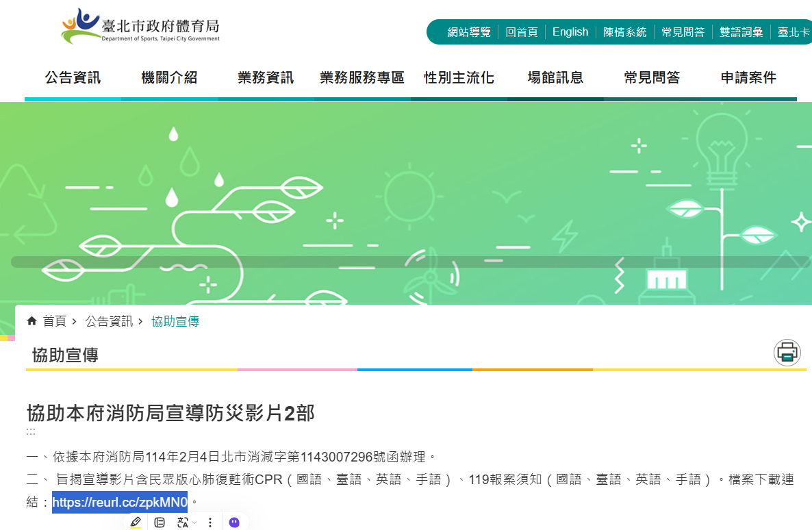Screen dimensions: 812x530
Task: Select the highlighter pen icon in popup toolbar
Action: (x=136, y=522)
